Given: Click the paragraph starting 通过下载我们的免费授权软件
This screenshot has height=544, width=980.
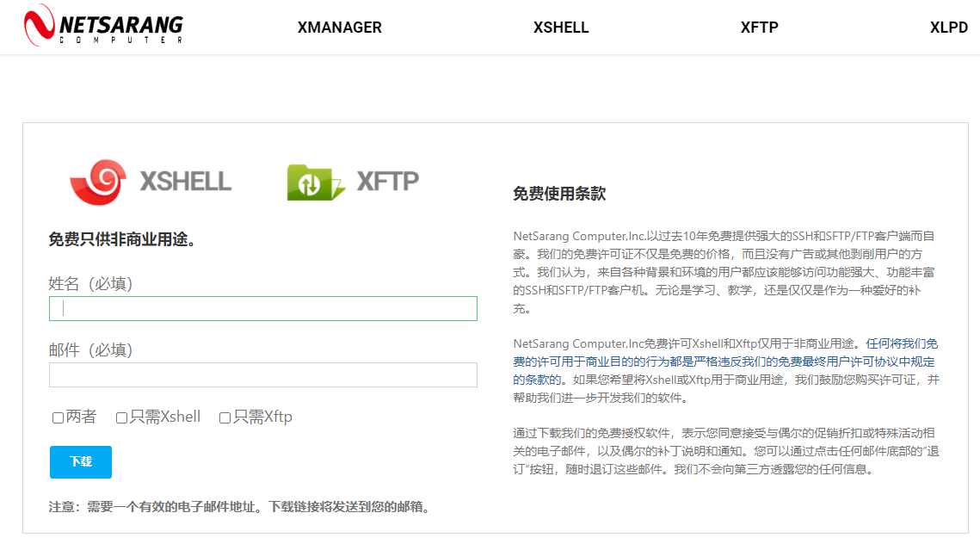Looking at the screenshot, I should click(725, 451).
